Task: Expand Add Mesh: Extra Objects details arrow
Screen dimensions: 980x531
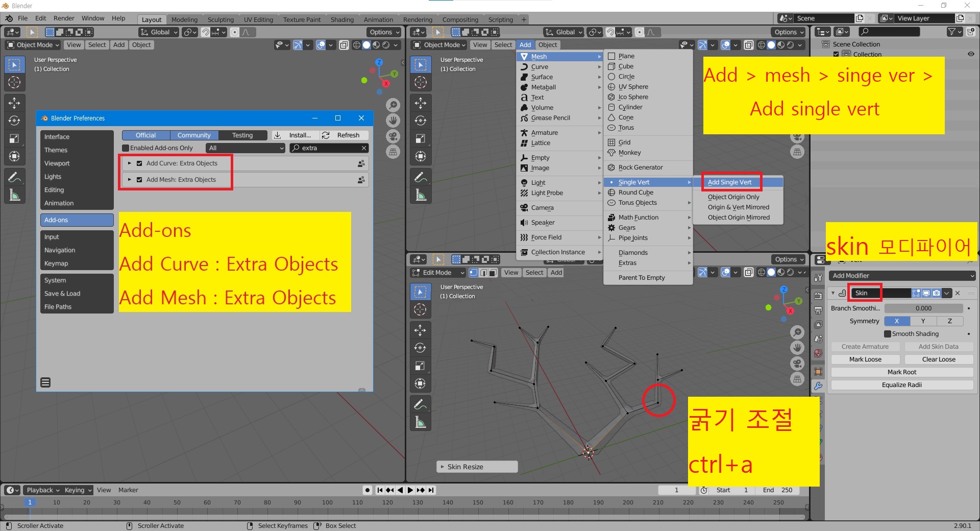Action: pyautogui.click(x=130, y=180)
